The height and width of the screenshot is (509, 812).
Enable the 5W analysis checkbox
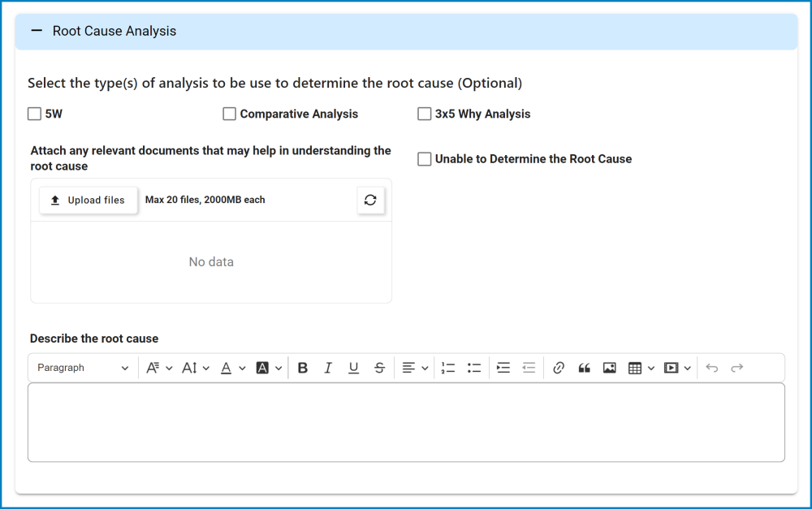click(34, 114)
